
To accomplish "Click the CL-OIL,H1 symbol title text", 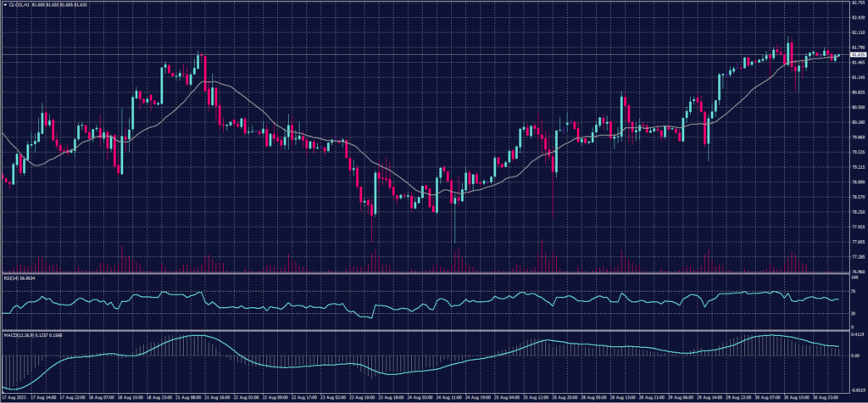I will coord(18,4).
